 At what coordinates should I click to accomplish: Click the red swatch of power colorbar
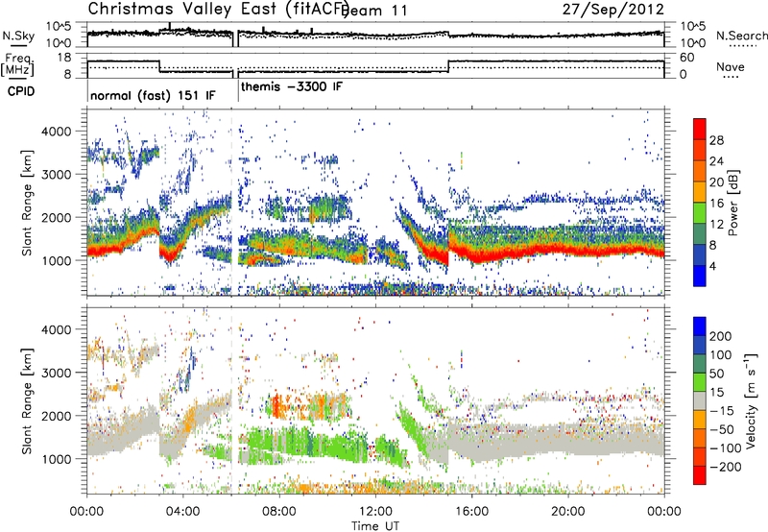click(700, 129)
